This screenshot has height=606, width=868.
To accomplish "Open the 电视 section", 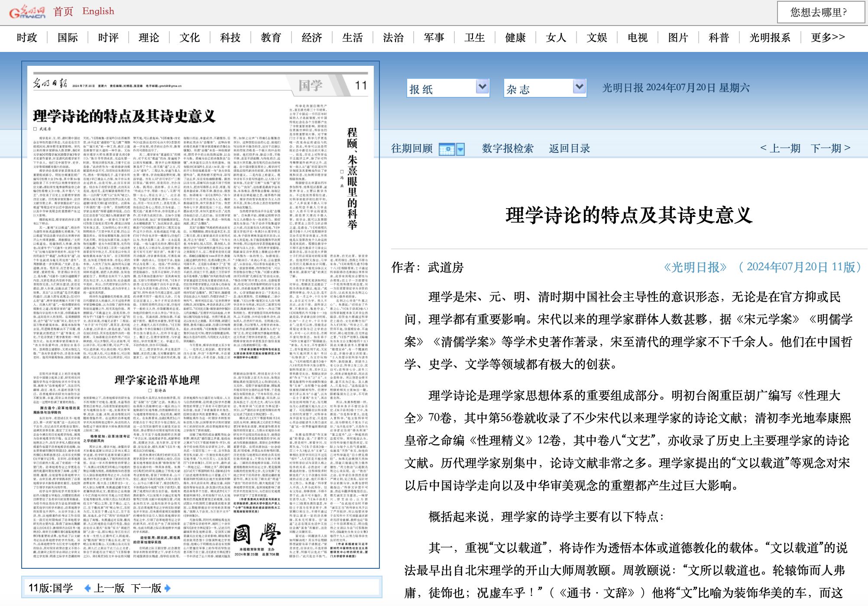I will click(638, 38).
